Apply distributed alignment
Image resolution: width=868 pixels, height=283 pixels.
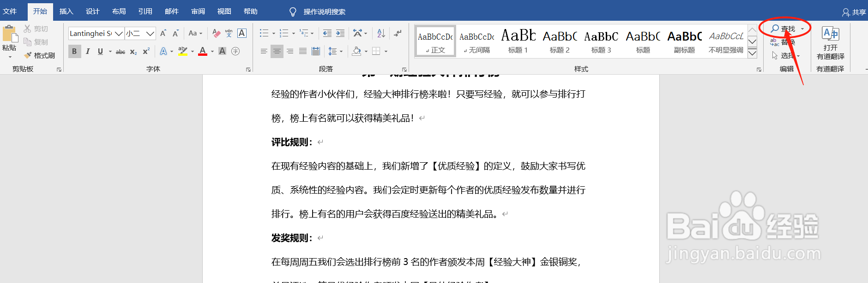coord(316,51)
